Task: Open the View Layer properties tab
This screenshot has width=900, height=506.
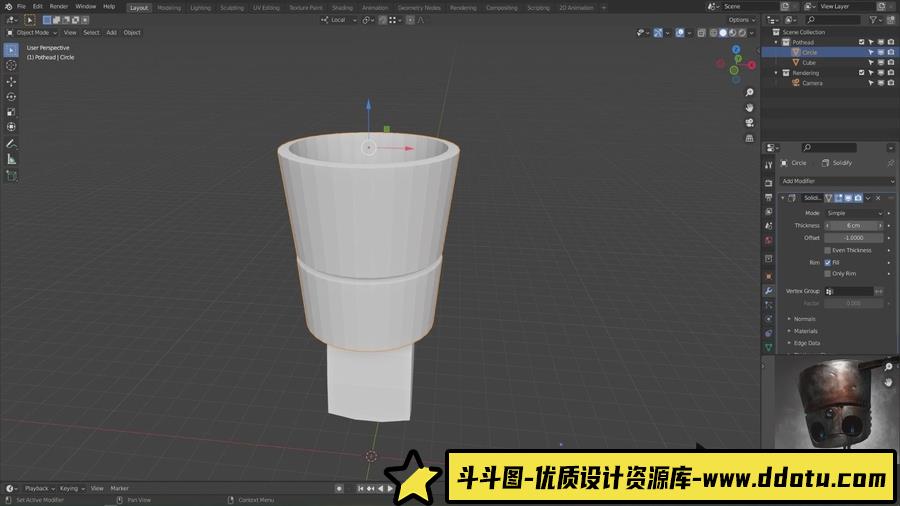Action: point(769,212)
